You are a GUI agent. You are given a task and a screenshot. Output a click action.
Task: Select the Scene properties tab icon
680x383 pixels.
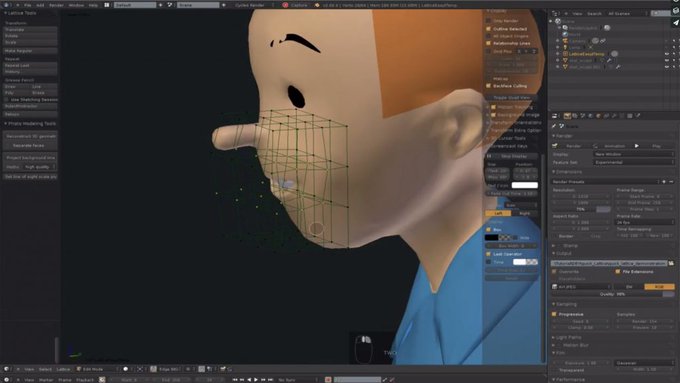pos(583,116)
